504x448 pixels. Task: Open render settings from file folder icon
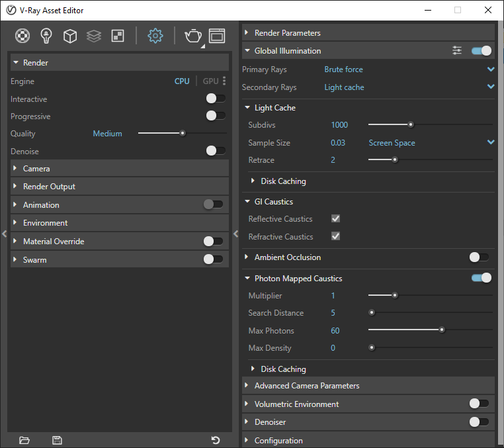click(x=24, y=440)
